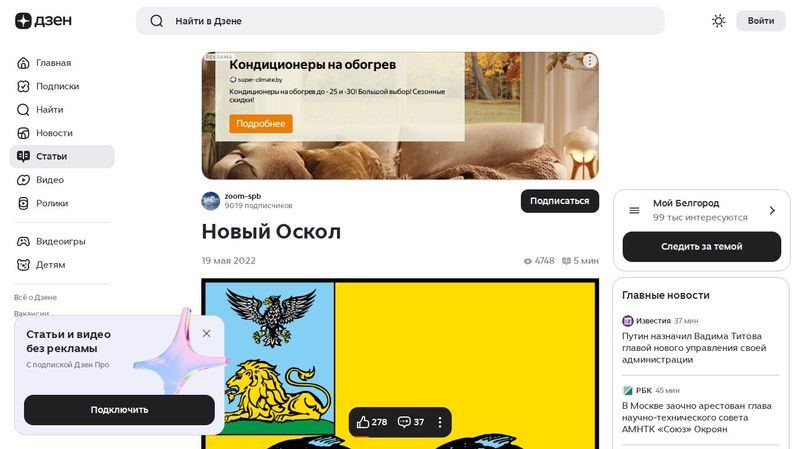
Task: Toggle the light/dark theme sun icon
Action: click(718, 21)
